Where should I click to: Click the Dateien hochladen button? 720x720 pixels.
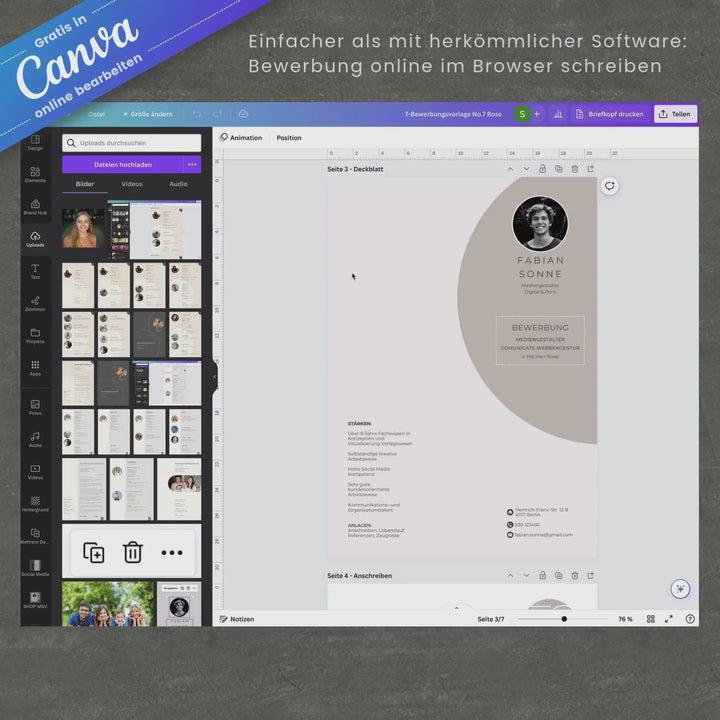pos(123,164)
